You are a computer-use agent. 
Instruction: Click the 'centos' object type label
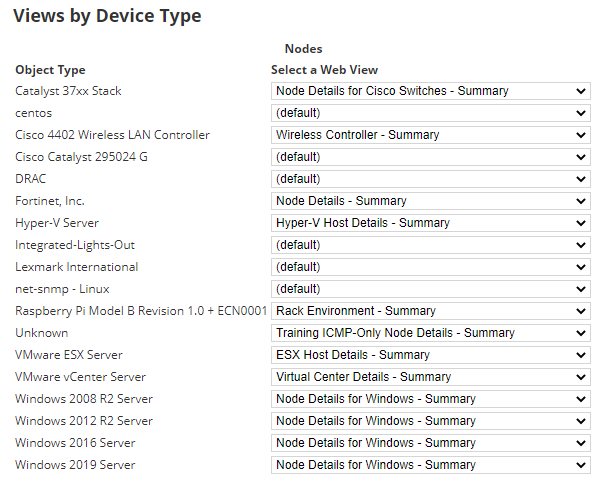coord(33,114)
